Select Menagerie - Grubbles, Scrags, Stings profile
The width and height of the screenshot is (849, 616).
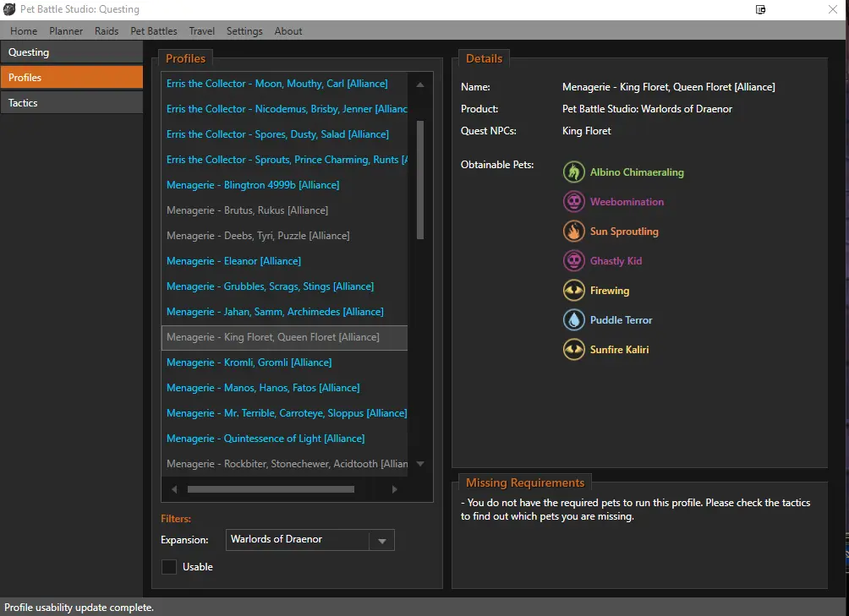(284, 286)
